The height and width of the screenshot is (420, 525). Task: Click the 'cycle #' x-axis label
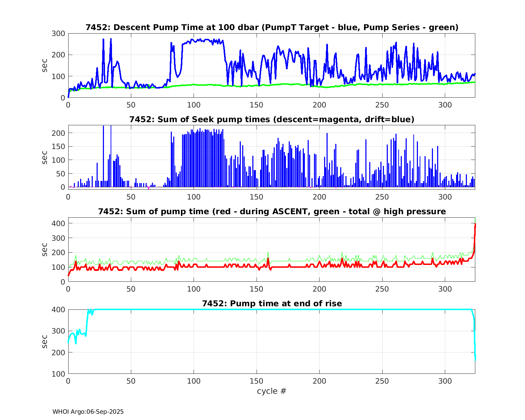click(272, 391)
